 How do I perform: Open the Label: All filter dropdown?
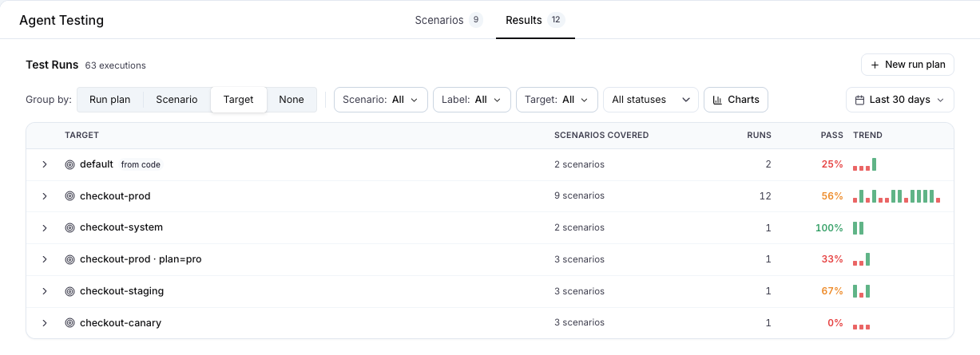tap(472, 100)
